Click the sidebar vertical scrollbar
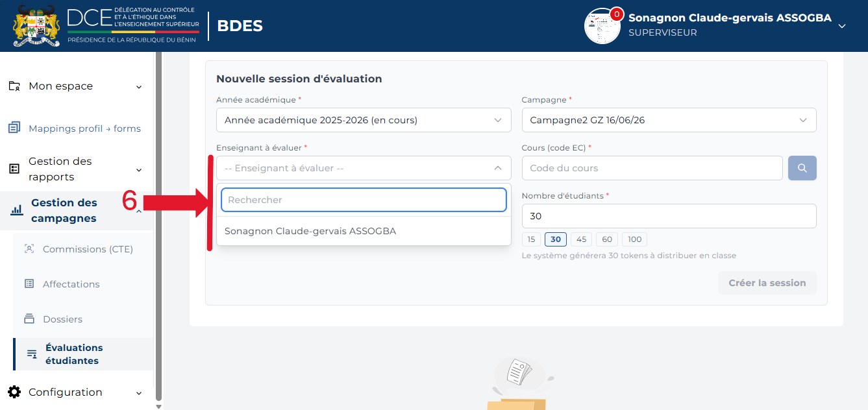This screenshot has width=868, height=410. [x=158, y=227]
